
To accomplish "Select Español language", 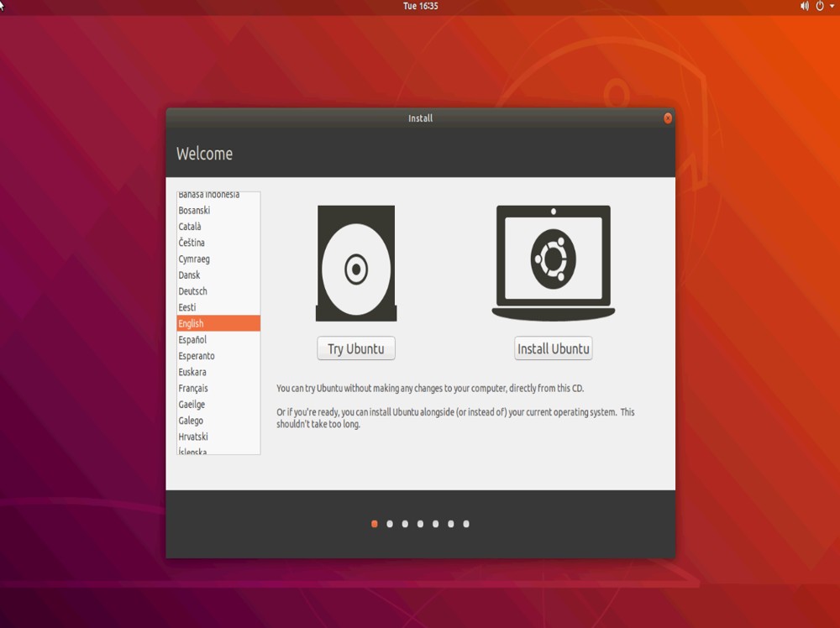I will (x=218, y=339).
